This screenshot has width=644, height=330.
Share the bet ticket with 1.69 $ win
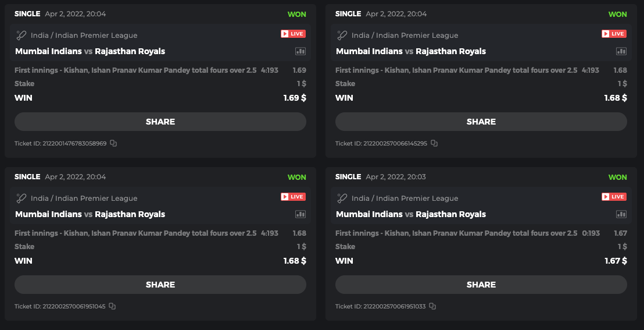(x=160, y=122)
